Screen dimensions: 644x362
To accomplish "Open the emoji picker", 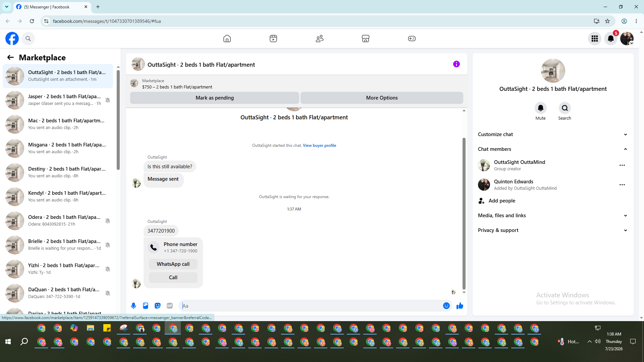I will (446, 306).
